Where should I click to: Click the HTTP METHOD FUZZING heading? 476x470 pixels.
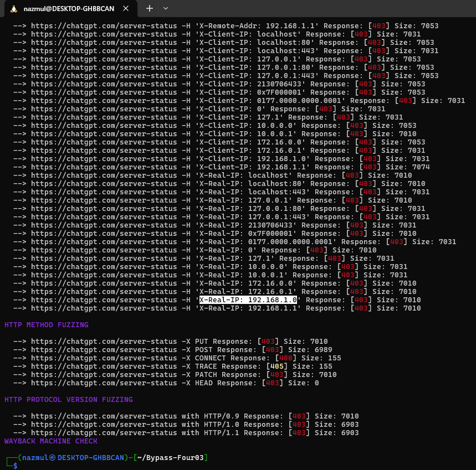(47, 325)
